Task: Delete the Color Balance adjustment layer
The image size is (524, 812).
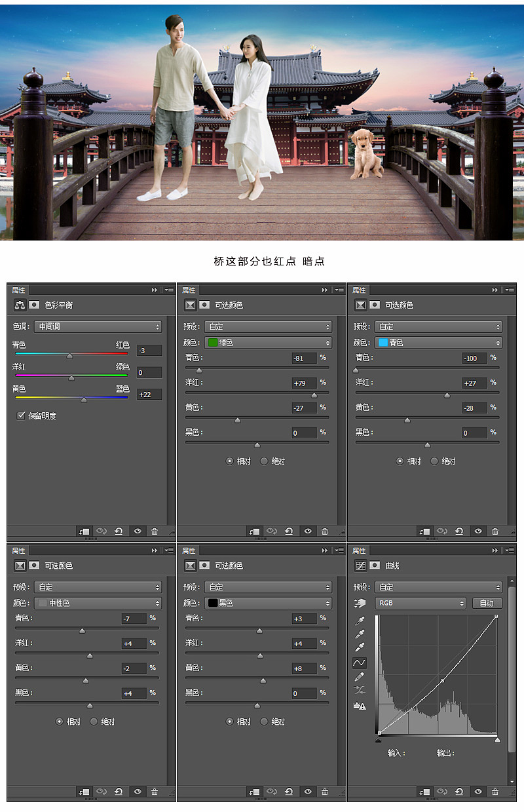Action: [155, 532]
